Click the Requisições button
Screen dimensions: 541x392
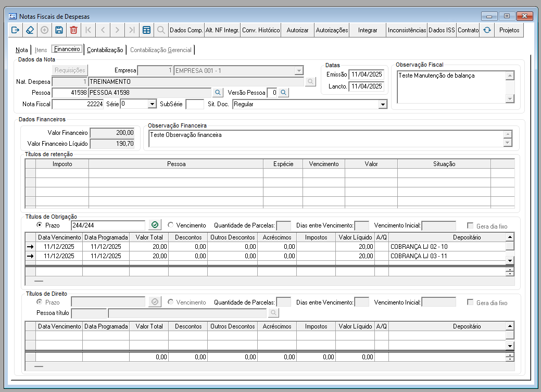[x=70, y=70]
